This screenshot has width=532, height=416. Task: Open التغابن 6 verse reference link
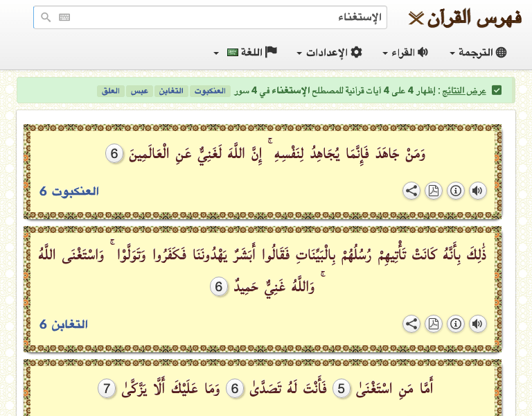tap(64, 324)
